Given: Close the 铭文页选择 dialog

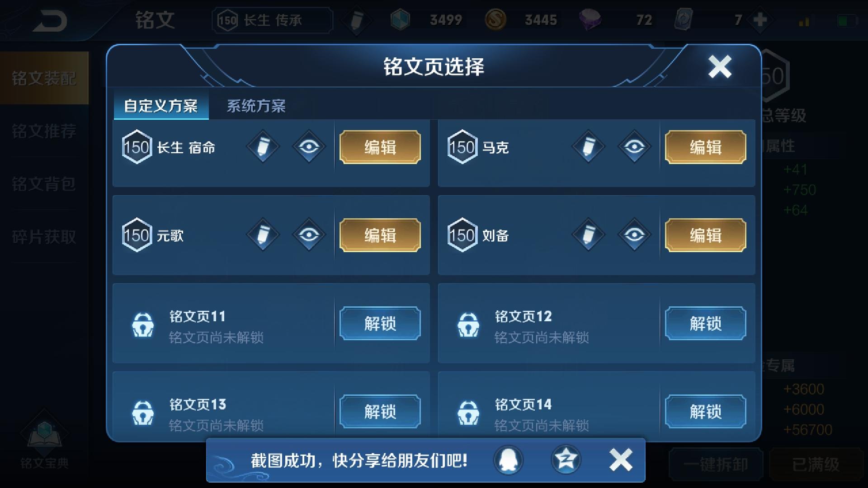Looking at the screenshot, I should (x=720, y=67).
